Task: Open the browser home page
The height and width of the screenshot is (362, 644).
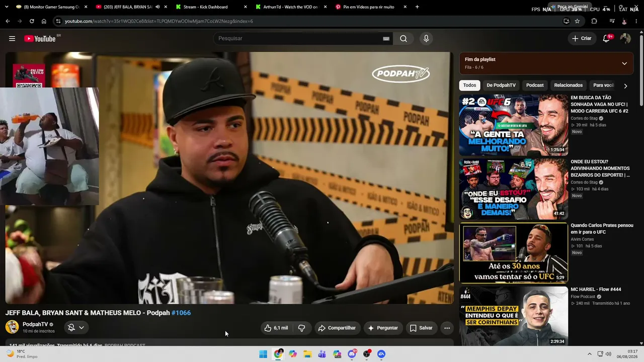Action: (44, 21)
